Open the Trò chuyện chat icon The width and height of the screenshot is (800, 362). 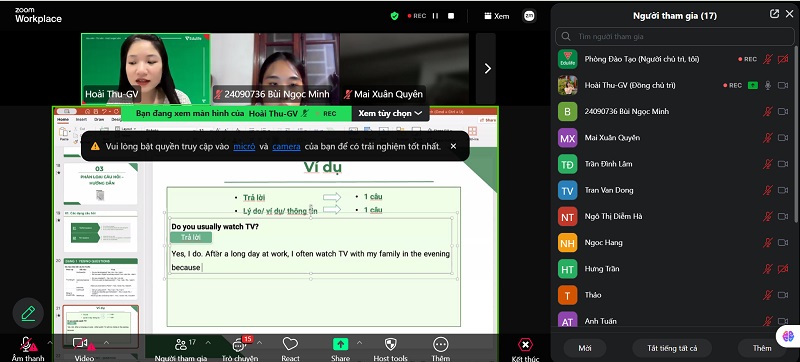239,345
